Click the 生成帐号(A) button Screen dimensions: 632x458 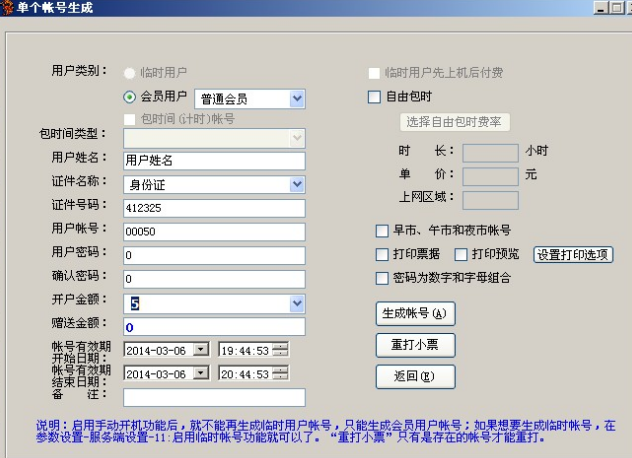416,314
